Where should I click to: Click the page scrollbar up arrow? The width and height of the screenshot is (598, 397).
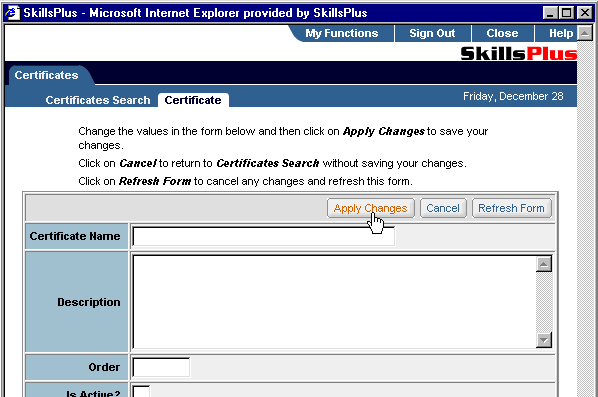click(585, 33)
